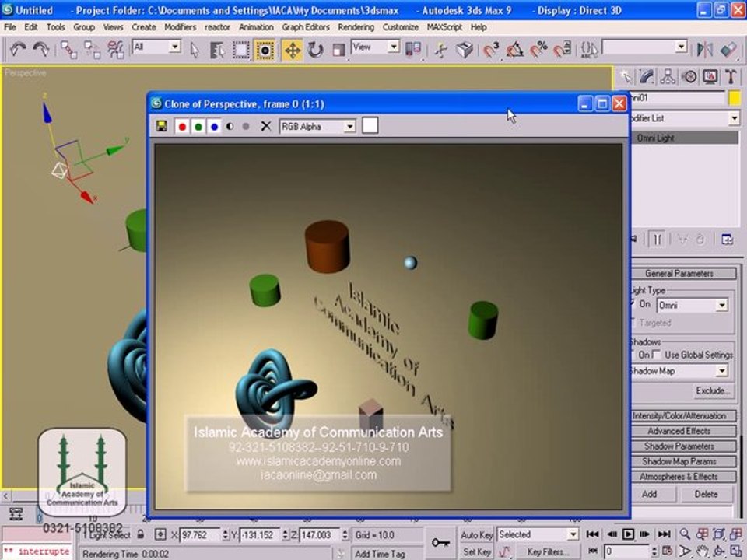Click the Exclude... button
The image size is (747, 560).
point(712,390)
